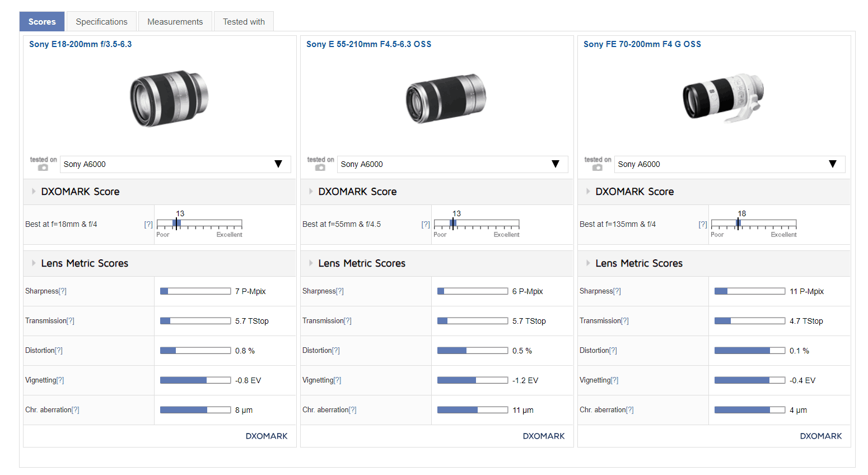This screenshot has height=475, width=868.
Task: Click Vignetting help [?] in FE 70-200mm column
Action: click(x=615, y=380)
